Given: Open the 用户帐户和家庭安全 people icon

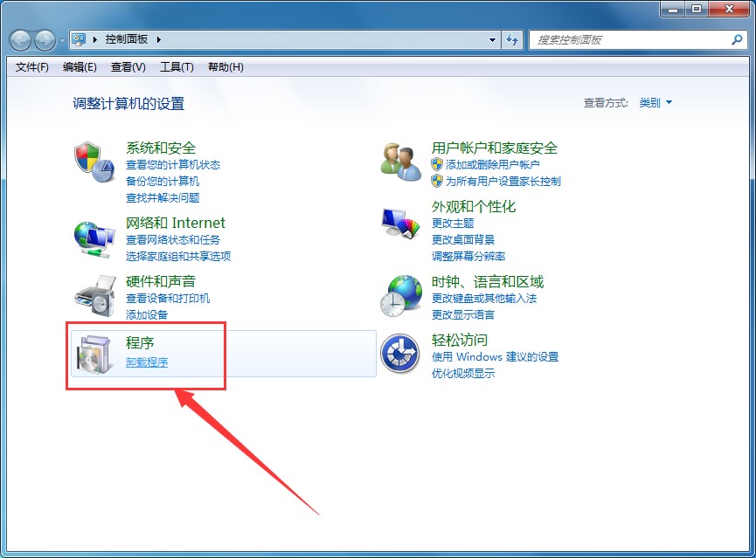Looking at the screenshot, I should tap(400, 162).
